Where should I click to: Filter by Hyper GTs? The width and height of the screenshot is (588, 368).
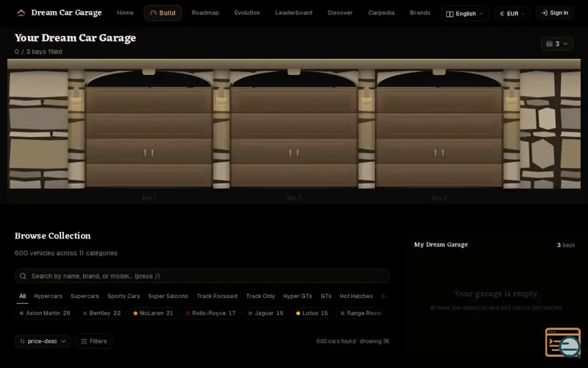pos(298,296)
